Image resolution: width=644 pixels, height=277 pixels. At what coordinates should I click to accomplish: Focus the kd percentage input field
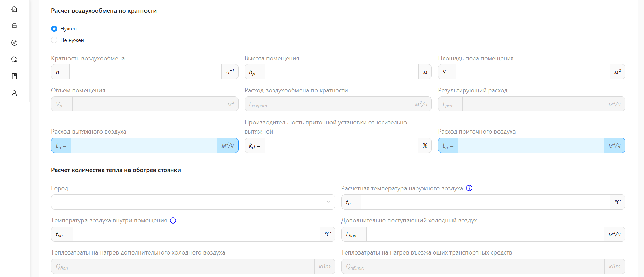tap(341, 145)
